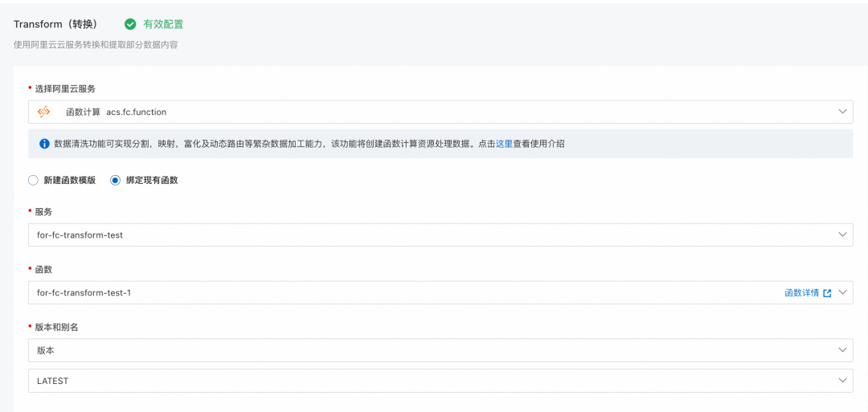Click the orange Function Compute service icon
868x412 pixels.
tap(43, 112)
